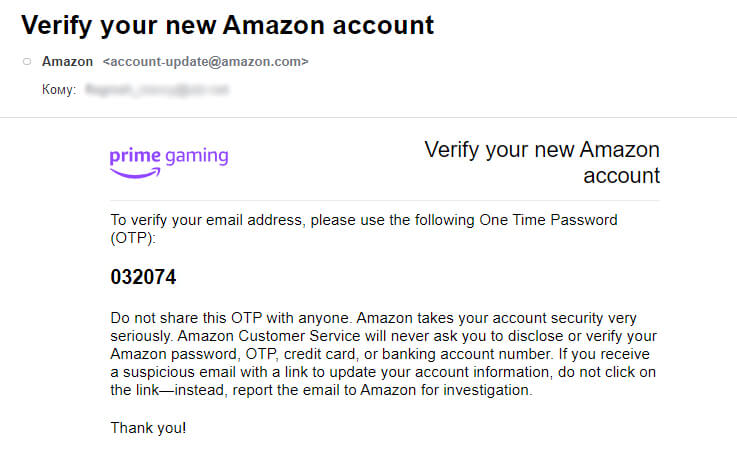Click the "Thank you!" closing line
Image resolution: width=737 pixels, height=470 pixels.
(x=148, y=428)
